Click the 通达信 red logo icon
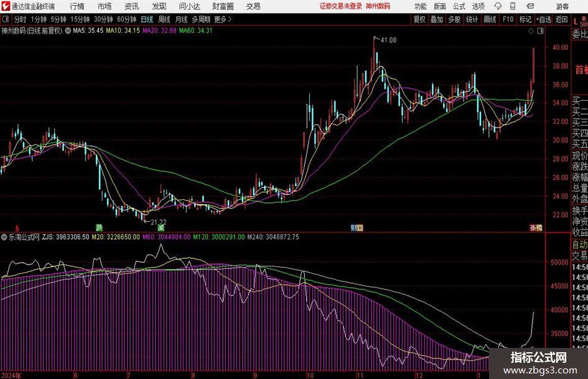Screen dimensions: 588x379 point(6,6)
